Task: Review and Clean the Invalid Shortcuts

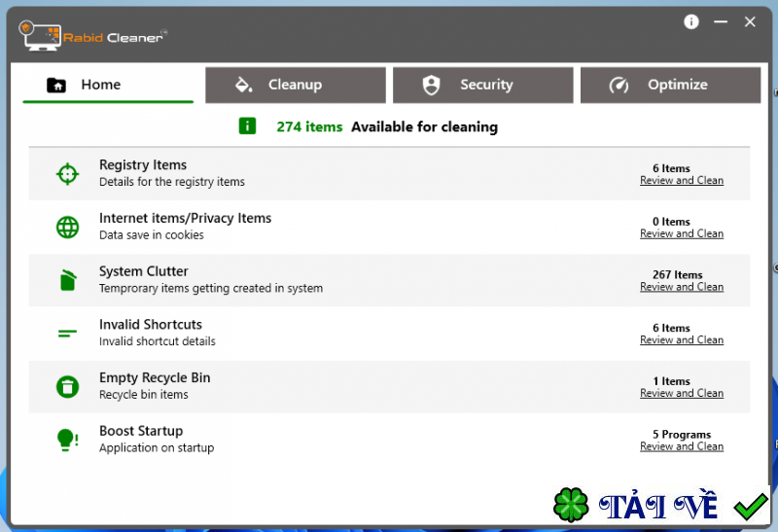Action: [x=682, y=340]
